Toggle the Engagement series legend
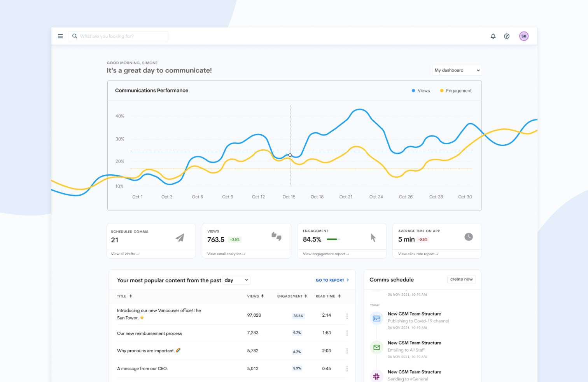This screenshot has width=588, height=382. (x=456, y=91)
